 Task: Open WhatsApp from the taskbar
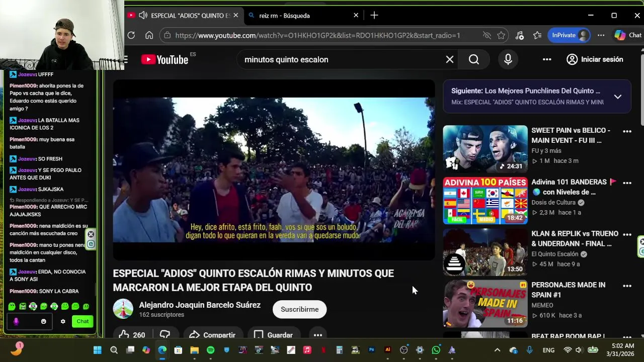[x=436, y=350]
